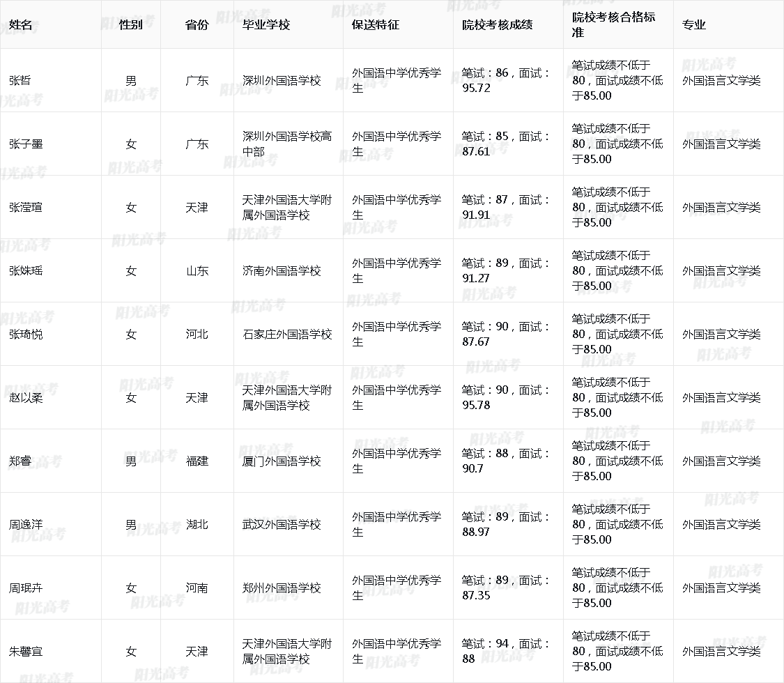
Task: Select the name cell 张子墨
Action: pos(26,144)
